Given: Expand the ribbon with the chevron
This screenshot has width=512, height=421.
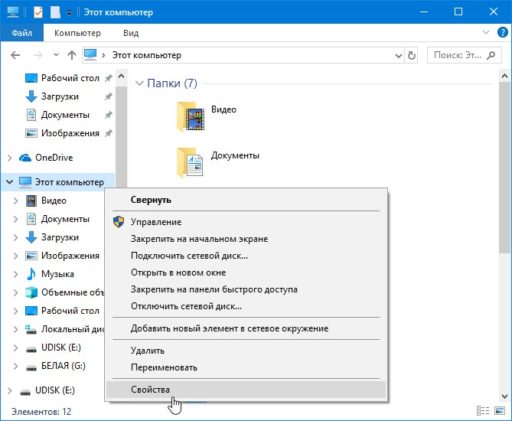Looking at the screenshot, I should click(486, 32).
